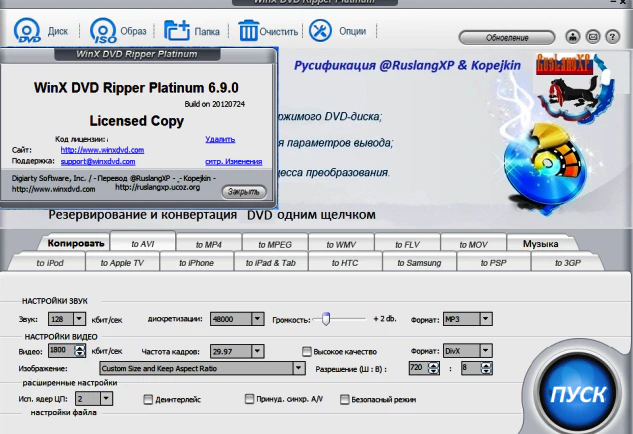Image resolution: width=633 pixels, height=434 pixels.
Task: Select the to 3GP tab
Action: pyautogui.click(x=568, y=263)
